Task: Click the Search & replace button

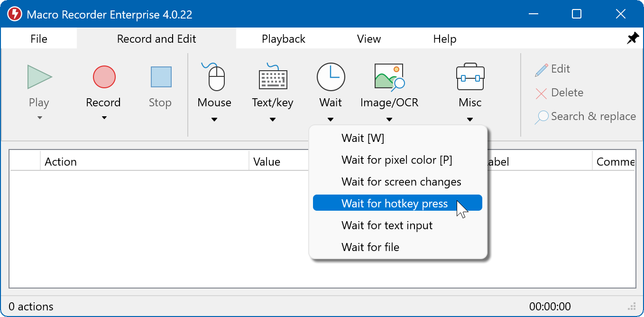Action: click(586, 117)
